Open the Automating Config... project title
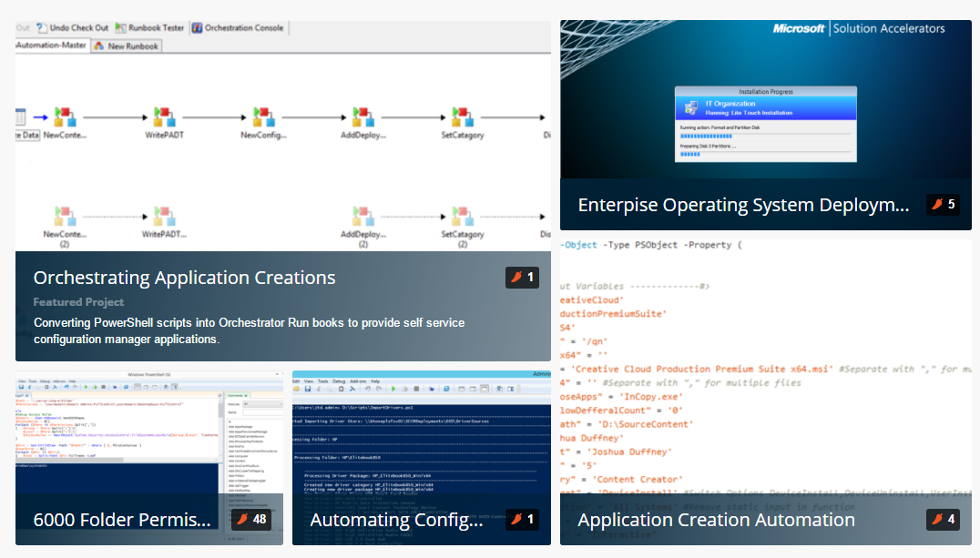 (396, 520)
